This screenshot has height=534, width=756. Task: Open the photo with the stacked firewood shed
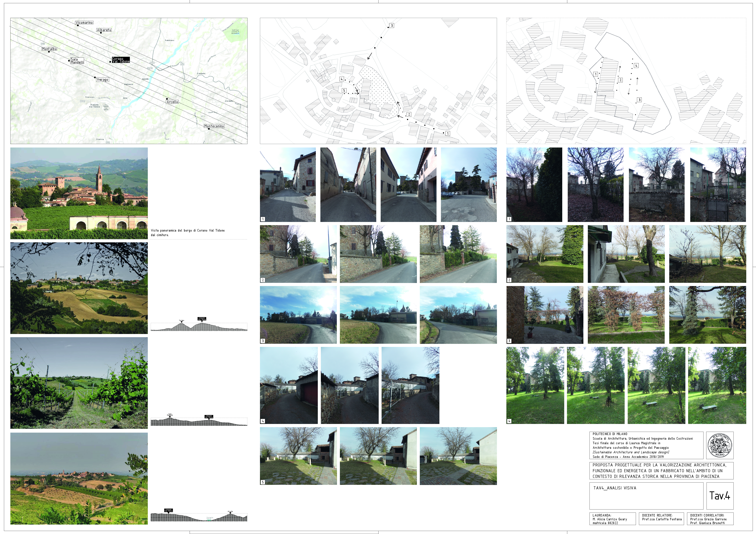click(x=707, y=254)
